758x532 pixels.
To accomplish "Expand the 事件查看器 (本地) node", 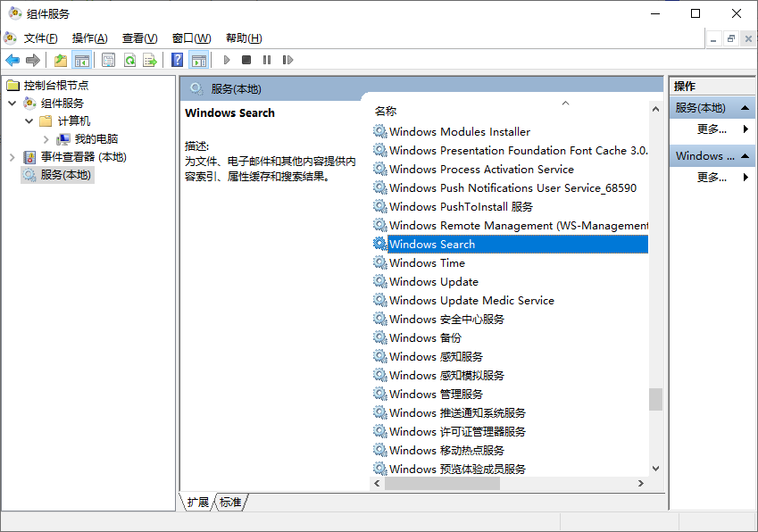I will click(12, 157).
